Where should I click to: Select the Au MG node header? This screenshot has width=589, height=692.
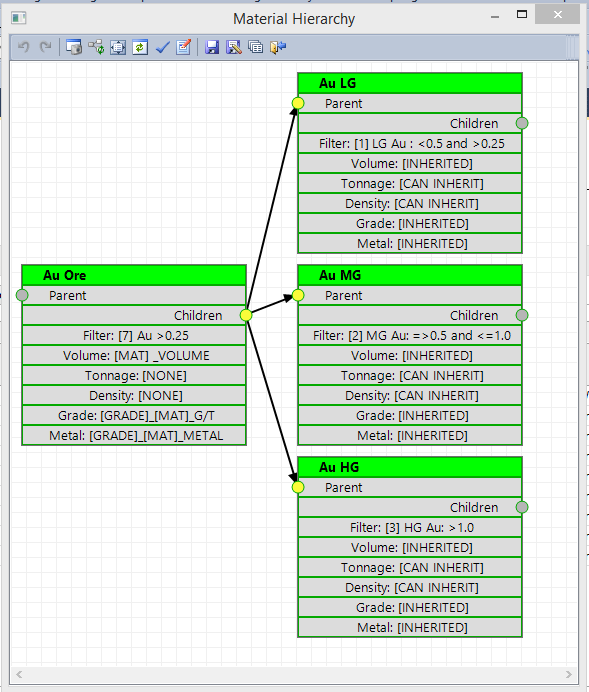[x=410, y=275]
